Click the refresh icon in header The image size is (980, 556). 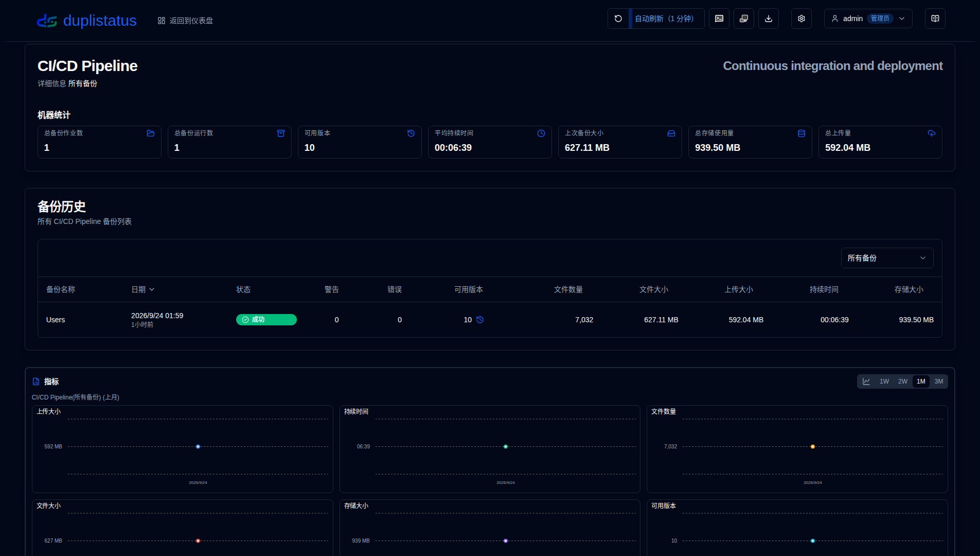[x=618, y=19]
